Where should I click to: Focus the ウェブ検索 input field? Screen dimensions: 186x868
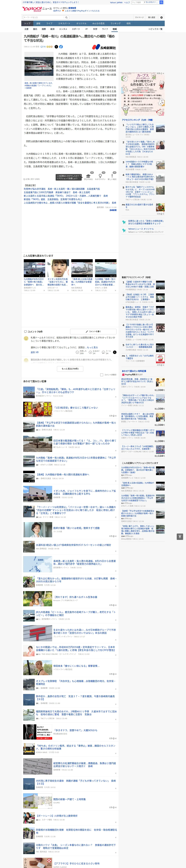click(137, 2)
